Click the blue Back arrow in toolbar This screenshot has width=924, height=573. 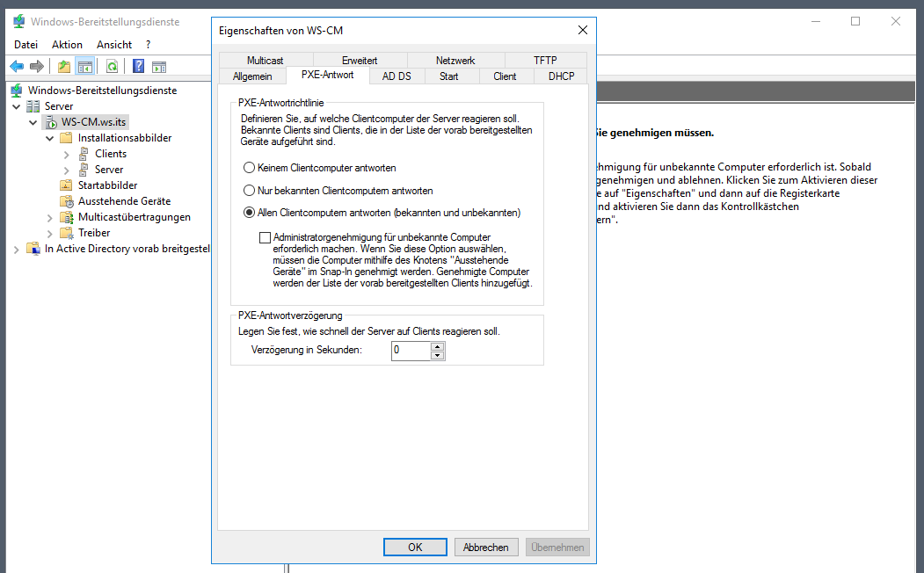(17, 67)
